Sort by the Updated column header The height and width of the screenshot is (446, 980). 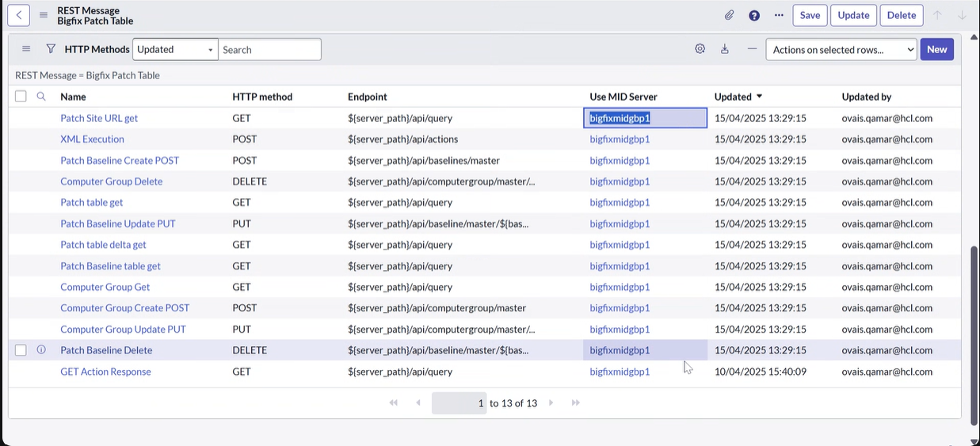pos(733,97)
